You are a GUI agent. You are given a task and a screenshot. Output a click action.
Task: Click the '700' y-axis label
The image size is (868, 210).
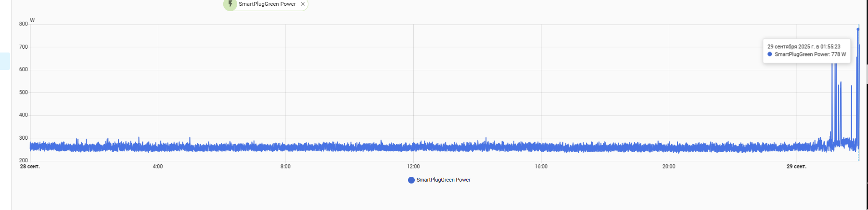point(23,47)
